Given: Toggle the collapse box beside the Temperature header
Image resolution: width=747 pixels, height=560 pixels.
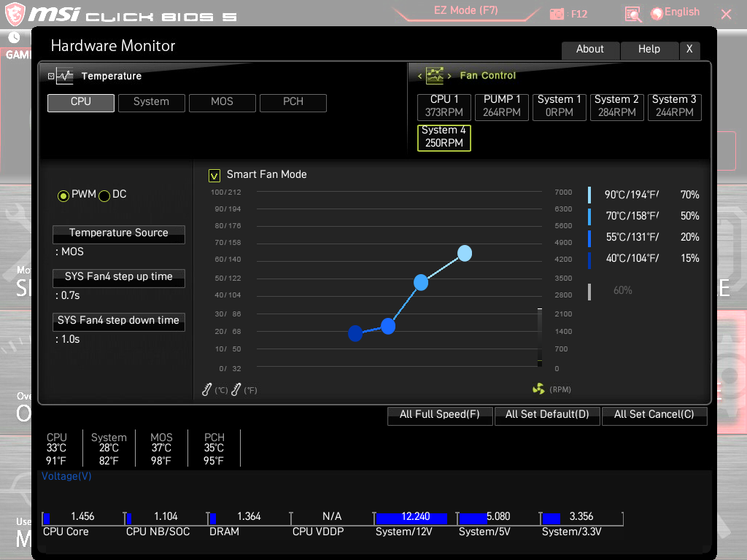Looking at the screenshot, I should pos(51,76).
